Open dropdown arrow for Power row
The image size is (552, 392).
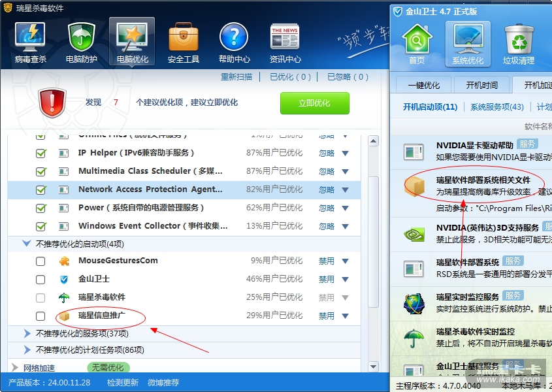pyautogui.click(x=346, y=208)
